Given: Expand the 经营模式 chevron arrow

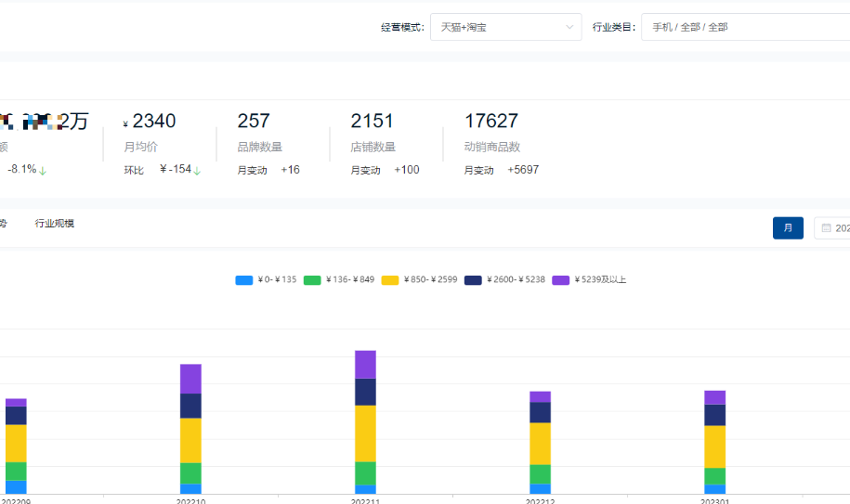Looking at the screenshot, I should pos(569,27).
